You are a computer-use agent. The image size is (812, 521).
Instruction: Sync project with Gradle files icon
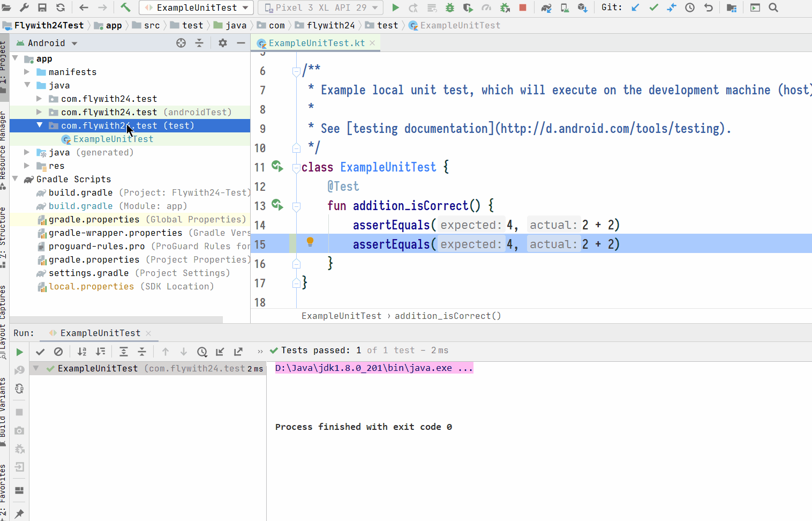click(546, 8)
